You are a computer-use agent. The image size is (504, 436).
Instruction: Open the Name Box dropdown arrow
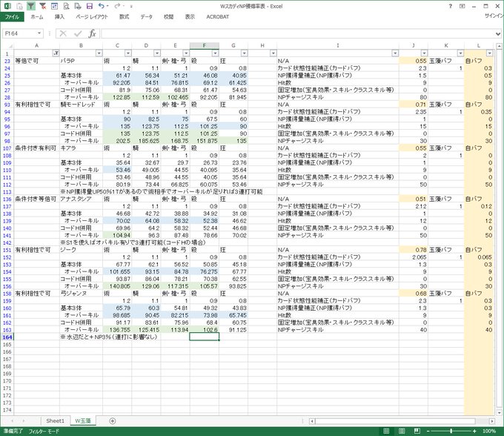39,33
